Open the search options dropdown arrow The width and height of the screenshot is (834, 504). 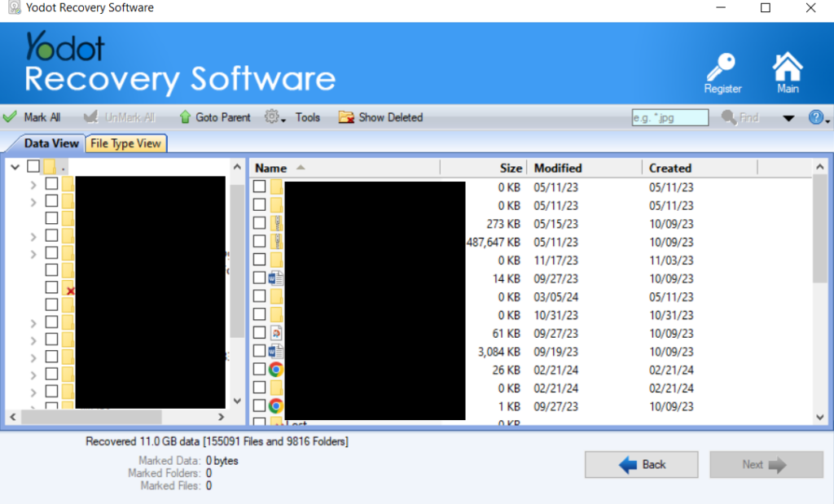pos(789,117)
